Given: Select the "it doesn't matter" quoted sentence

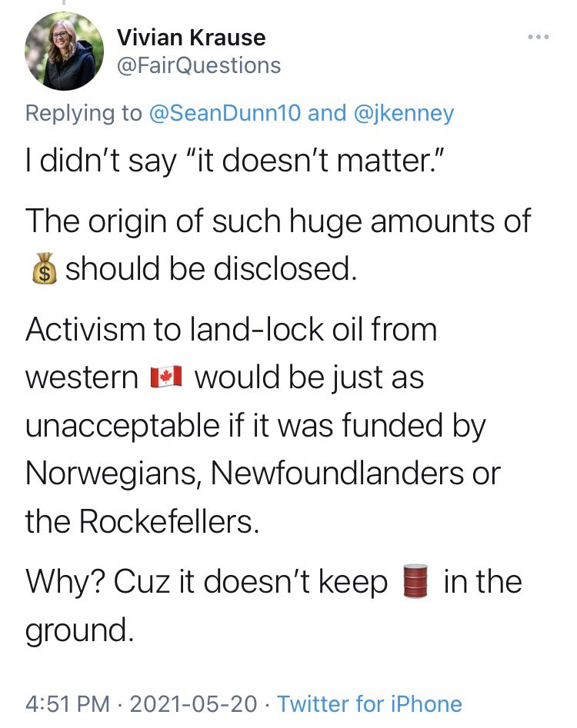Looking at the screenshot, I should pos(315,160).
